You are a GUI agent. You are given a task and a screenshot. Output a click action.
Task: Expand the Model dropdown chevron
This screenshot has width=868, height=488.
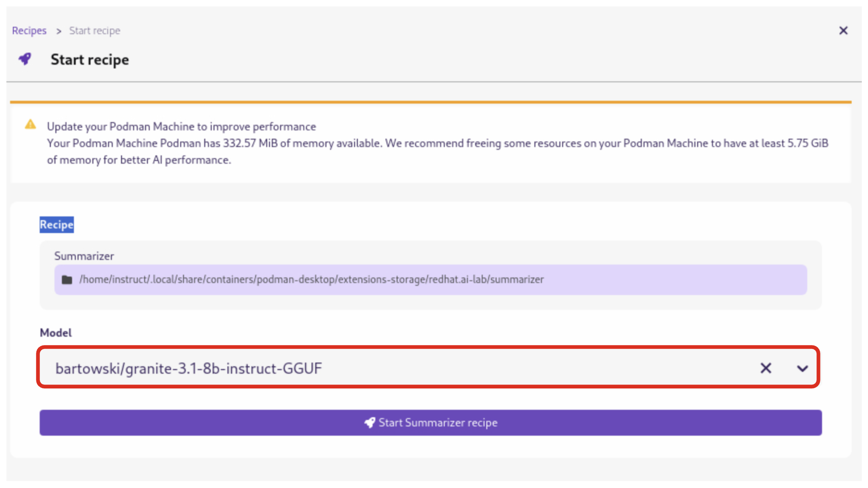click(802, 368)
